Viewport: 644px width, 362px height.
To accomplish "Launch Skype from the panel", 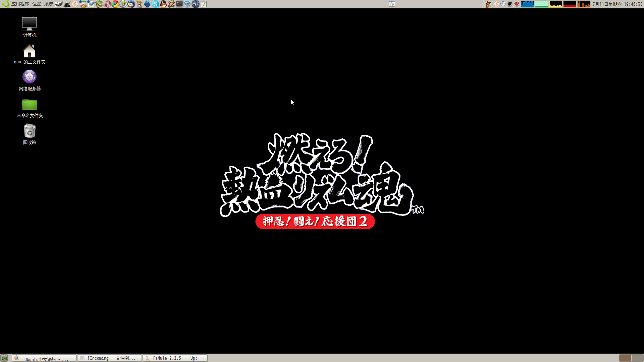I will (155, 4).
